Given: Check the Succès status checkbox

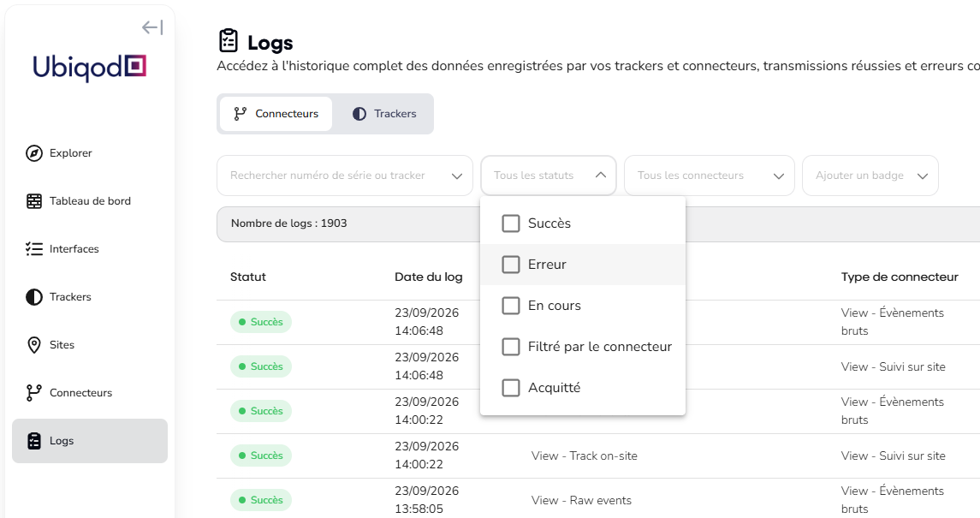Looking at the screenshot, I should pos(511,223).
